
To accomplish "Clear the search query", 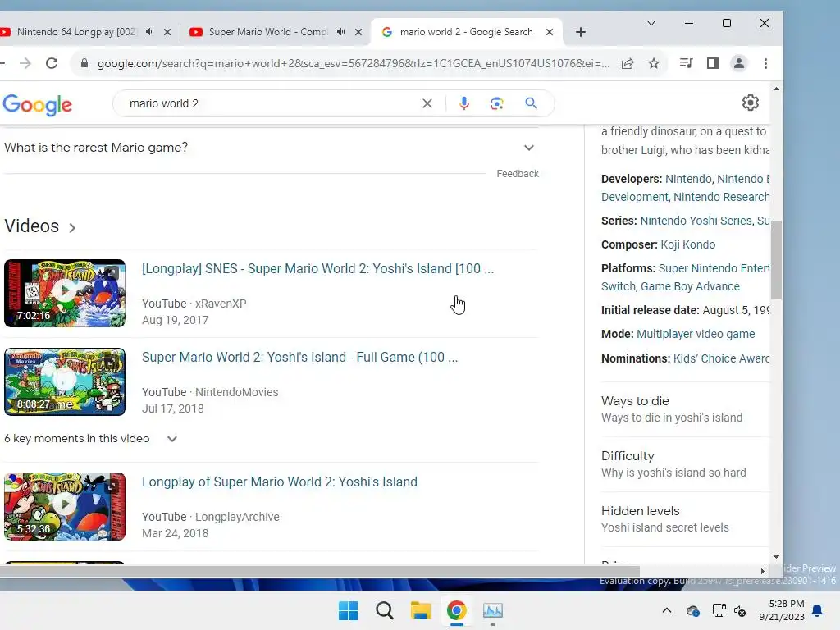I will (427, 103).
